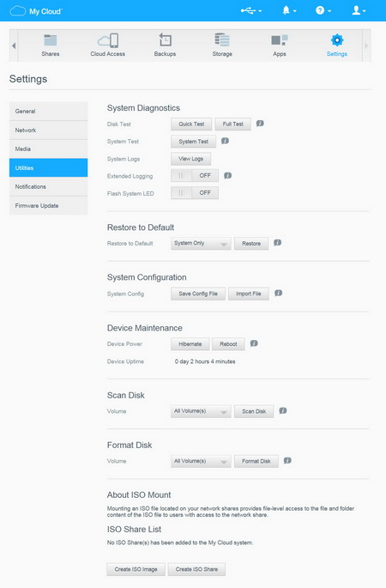Open the user account icon menu
This screenshot has width=386, height=588.
pos(359,10)
